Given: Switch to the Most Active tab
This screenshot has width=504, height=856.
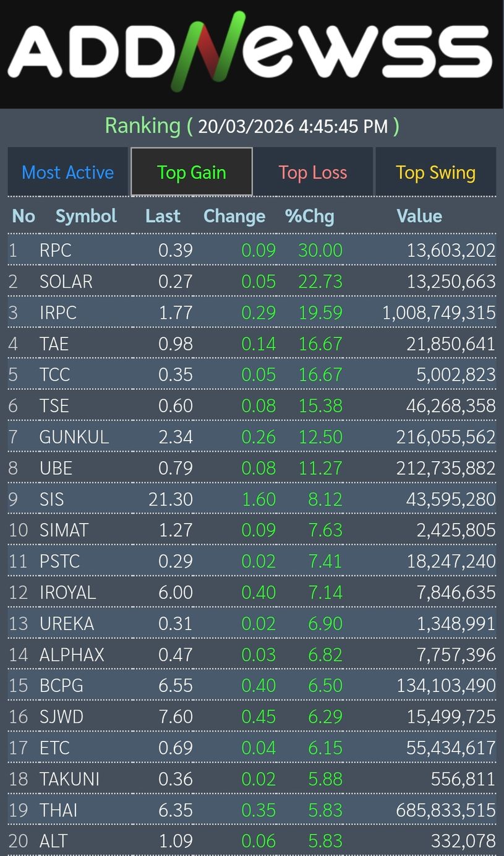Looking at the screenshot, I should coord(68,172).
